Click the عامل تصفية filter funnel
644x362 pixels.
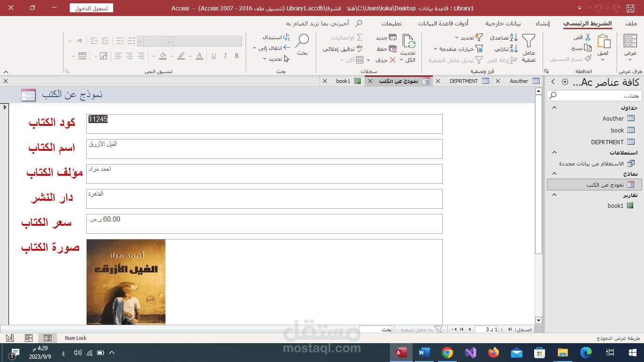click(529, 48)
